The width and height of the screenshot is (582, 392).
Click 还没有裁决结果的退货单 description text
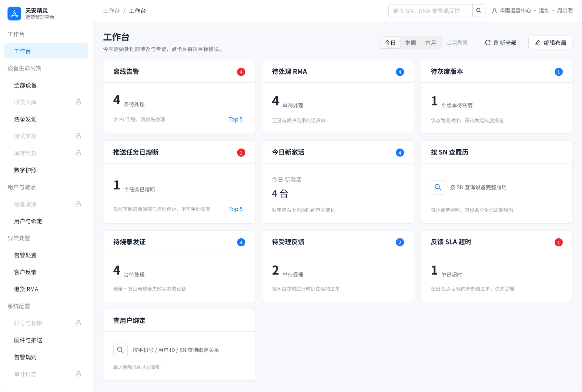click(299, 120)
